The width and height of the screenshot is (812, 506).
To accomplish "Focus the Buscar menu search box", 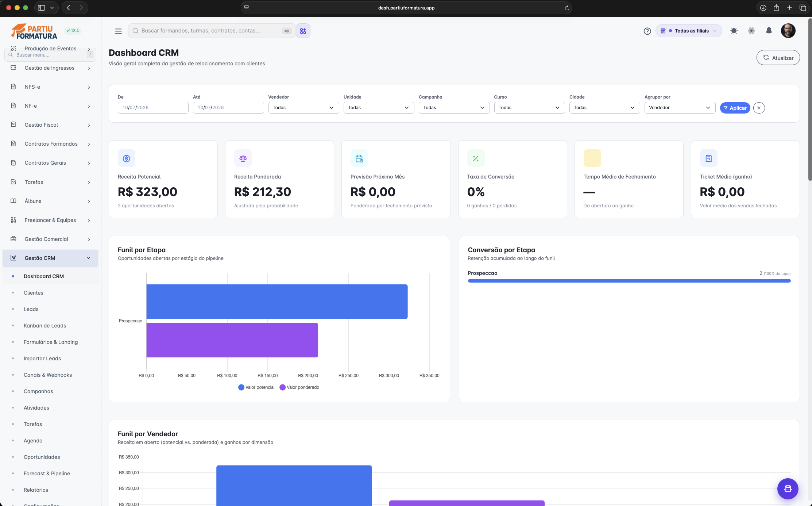I will coord(50,55).
